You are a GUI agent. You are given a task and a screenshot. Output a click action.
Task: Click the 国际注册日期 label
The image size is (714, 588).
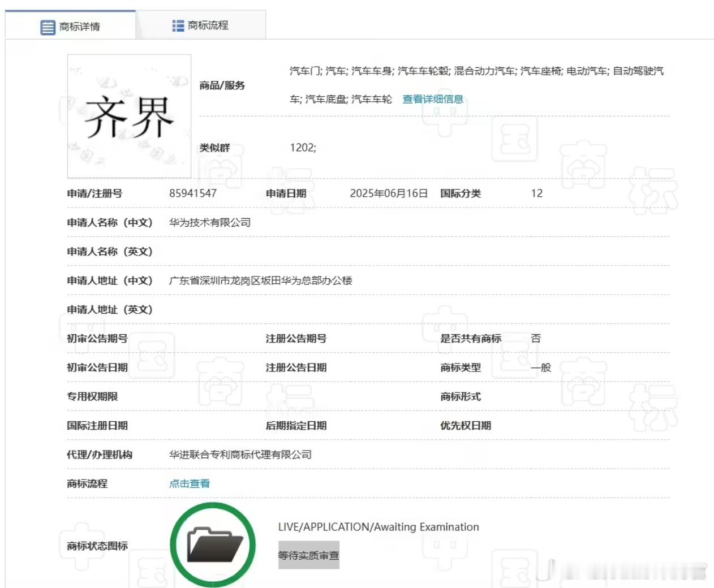(97, 426)
